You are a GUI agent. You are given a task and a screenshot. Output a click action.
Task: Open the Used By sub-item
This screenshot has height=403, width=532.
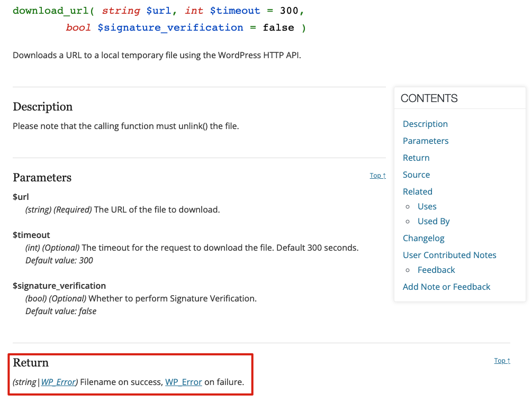(434, 221)
